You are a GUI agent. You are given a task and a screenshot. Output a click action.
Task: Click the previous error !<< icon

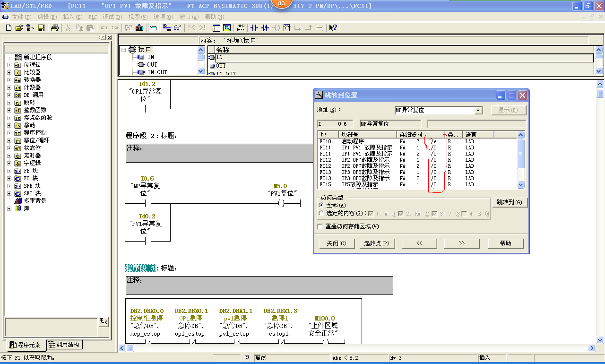191,28
